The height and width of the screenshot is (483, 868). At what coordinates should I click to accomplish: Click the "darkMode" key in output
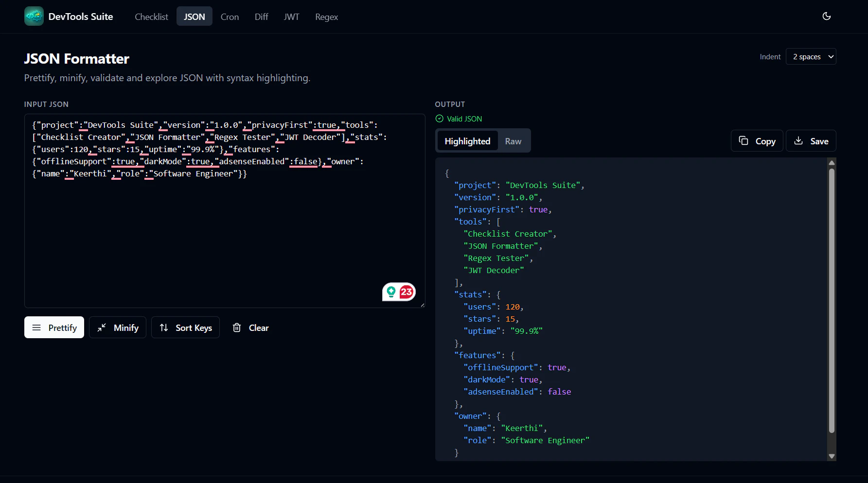(487, 379)
